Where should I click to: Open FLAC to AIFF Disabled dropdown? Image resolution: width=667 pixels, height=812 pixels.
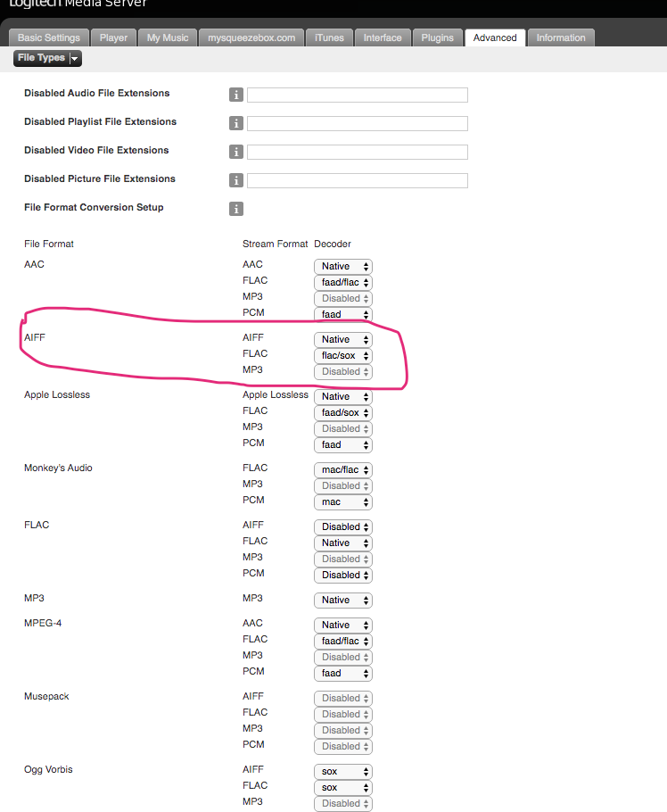pos(343,526)
